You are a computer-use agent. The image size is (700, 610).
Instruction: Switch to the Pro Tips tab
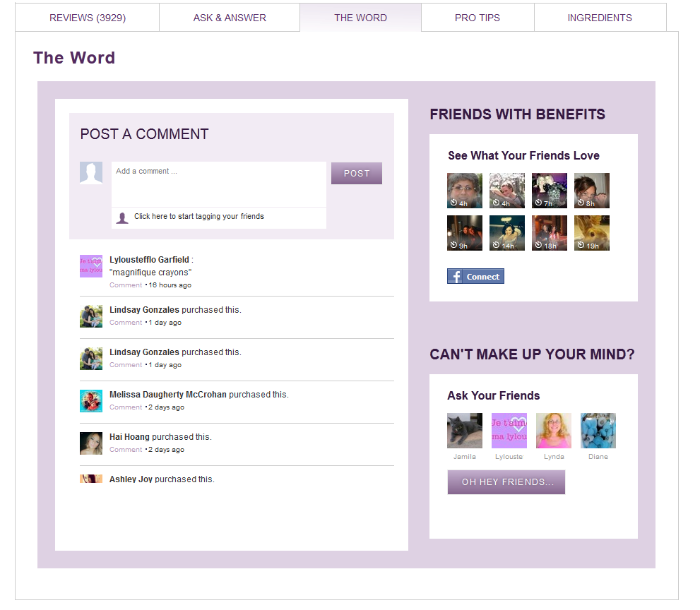[x=477, y=18]
